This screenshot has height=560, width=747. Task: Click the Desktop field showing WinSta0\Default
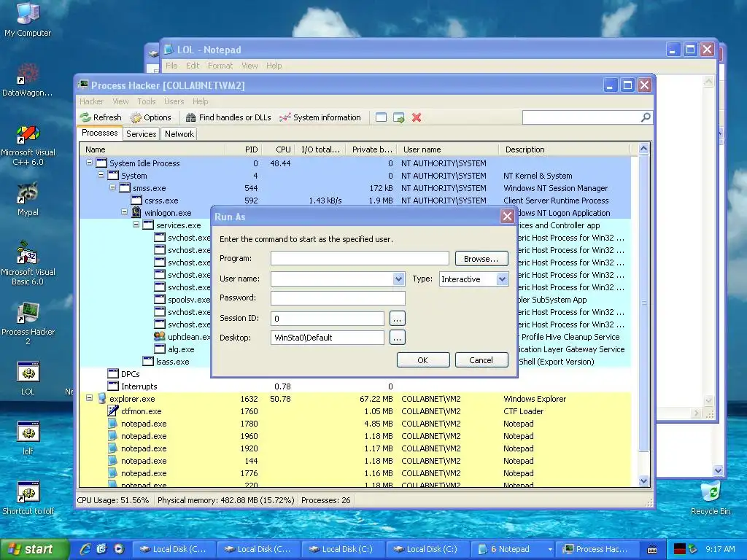(x=328, y=338)
